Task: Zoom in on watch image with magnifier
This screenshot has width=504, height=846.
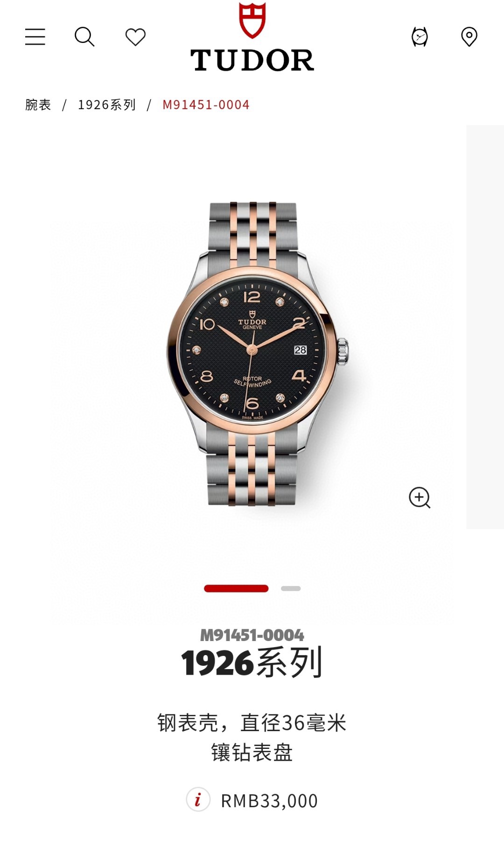Action: pyautogui.click(x=420, y=498)
